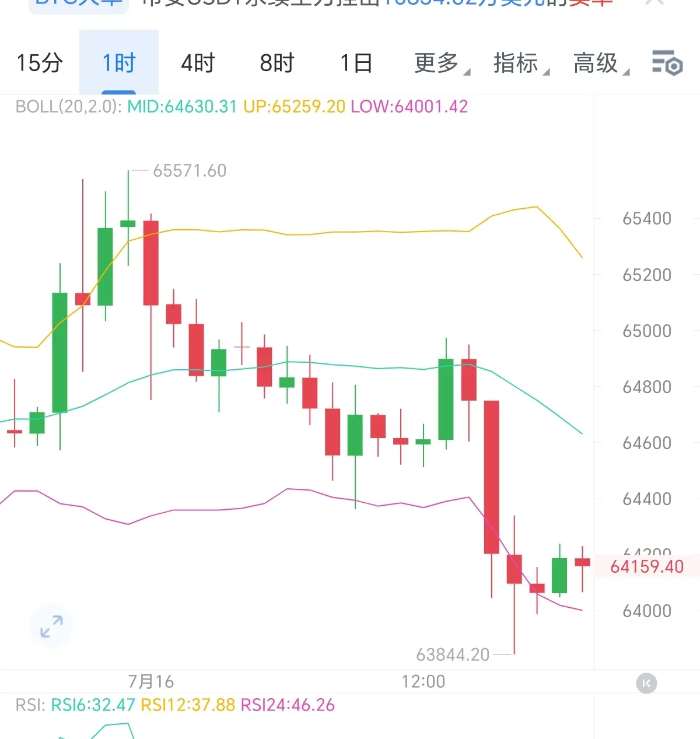The image size is (700, 739).
Task: Select the 1时 timeframe tab
Action: pyautogui.click(x=119, y=62)
